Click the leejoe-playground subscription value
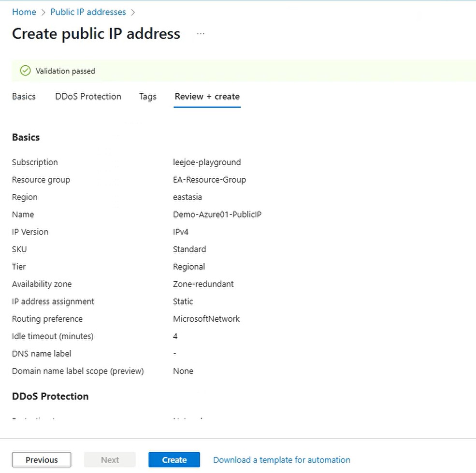This screenshot has width=476, height=473. [x=207, y=162]
